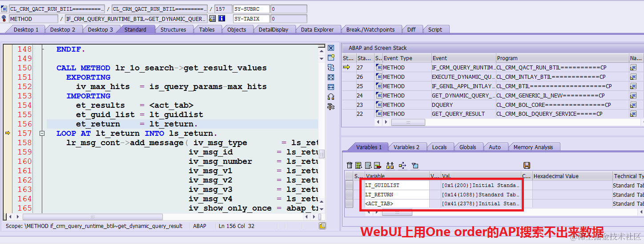Switch to Locals tab
Screen dimensions: 644x244
(439, 147)
